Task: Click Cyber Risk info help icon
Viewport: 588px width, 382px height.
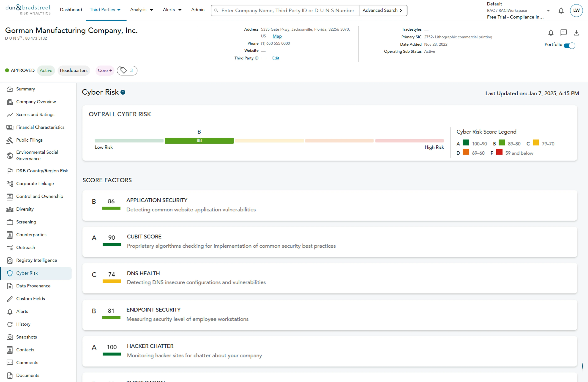Action: click(x=123, y=92)
